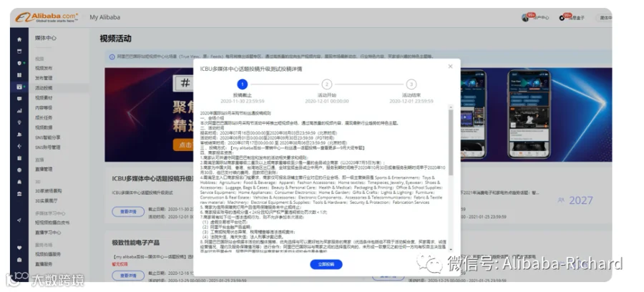Click step 2 circle 活动开始

pyautogui.click(x=326, y=84)
